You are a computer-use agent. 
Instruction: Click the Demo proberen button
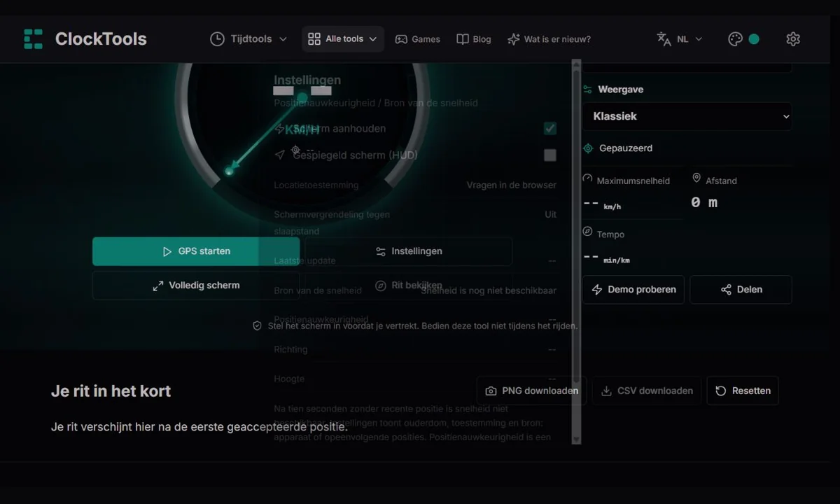tap(633, 290)
